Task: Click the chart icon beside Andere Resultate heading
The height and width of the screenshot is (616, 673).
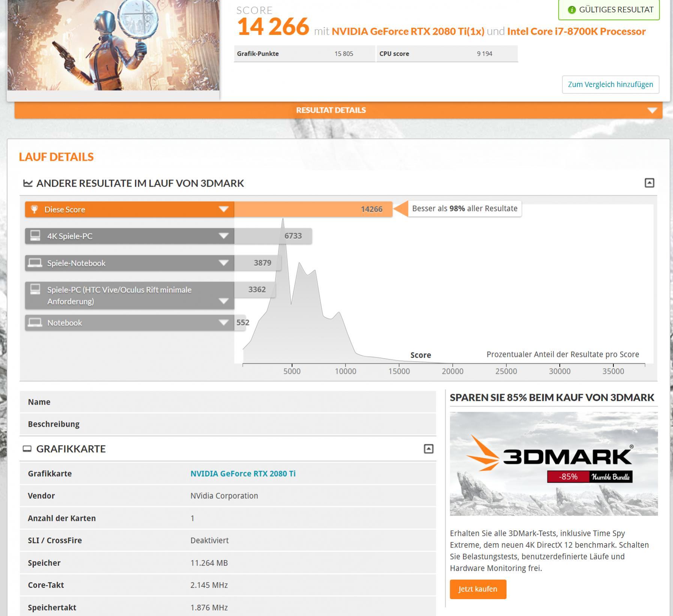Action: [28, 183]
